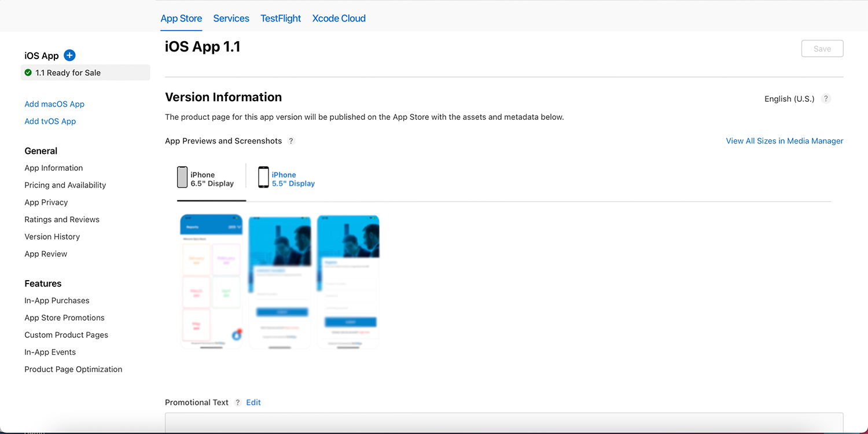The height and width of the screenshot is (434, 868).
Task: Click the first app screenshot thumbnail
Action: click(x=211, y=282)
